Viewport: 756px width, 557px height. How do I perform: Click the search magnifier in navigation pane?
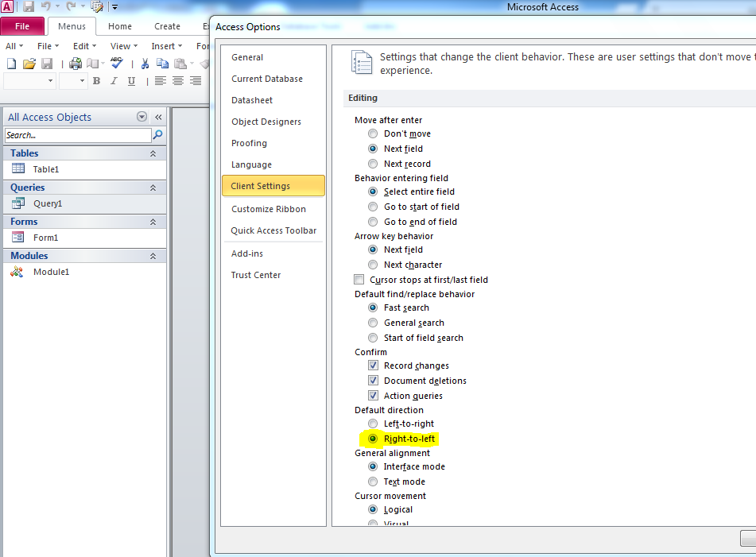tap(157, 135)
